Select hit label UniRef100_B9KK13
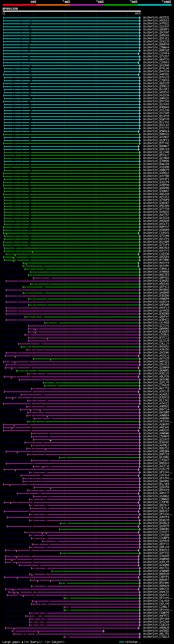Screen dimensions: 174x644 coord(156,550)
